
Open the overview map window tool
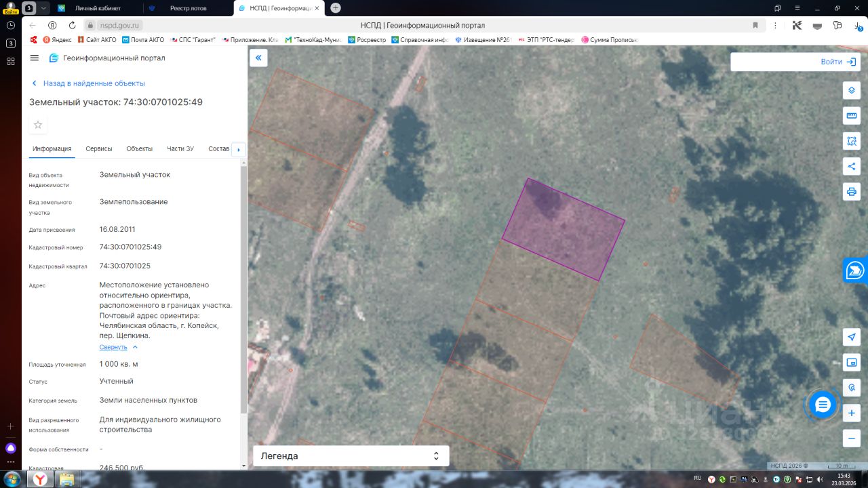pyautogui.click(x=852, y=363)
